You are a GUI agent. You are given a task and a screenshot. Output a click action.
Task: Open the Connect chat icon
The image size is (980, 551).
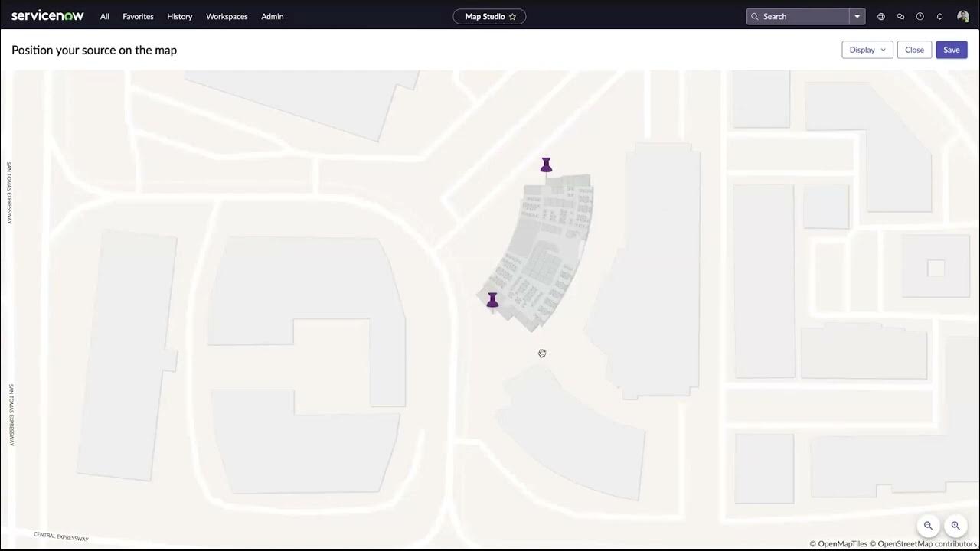900,16
